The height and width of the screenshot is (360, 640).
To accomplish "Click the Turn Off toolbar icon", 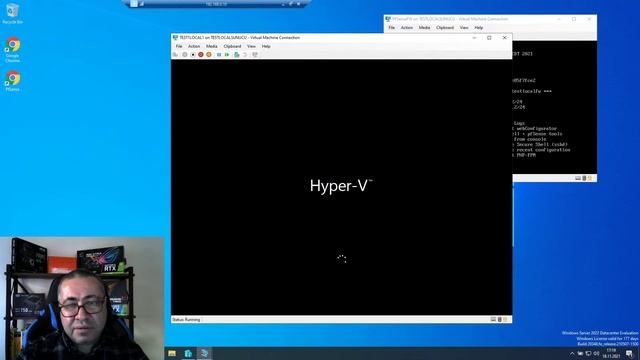I will coord(193,55).
